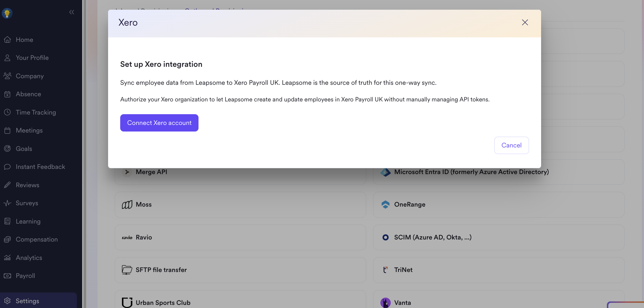Screen dimensions: 644x308
Task: Click the 'Compensation' sidebar label
Action: pyautogui.click(x=37, y=239)
